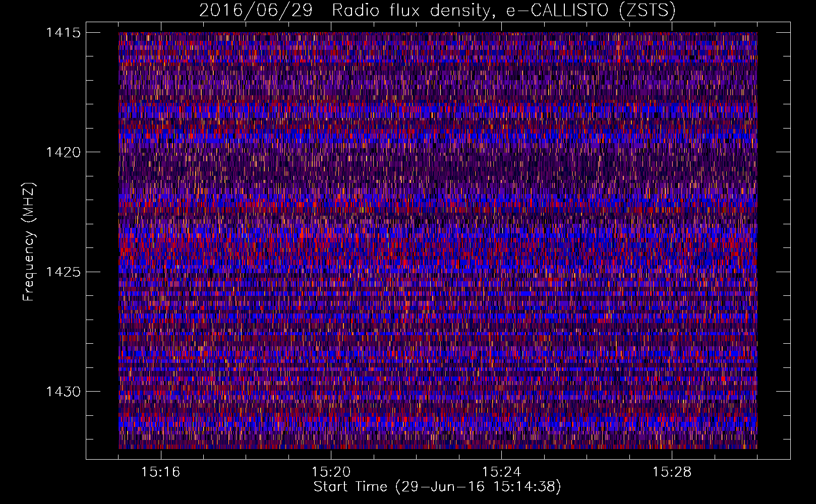The width and height of the screenshot is (816, 504).
Task: Click the '1420' frequency axis label
Action: tap(63, 152)
